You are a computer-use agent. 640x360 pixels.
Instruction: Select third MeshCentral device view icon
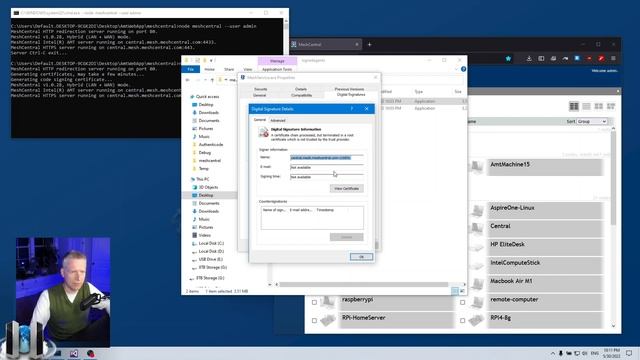click(598, 106)
